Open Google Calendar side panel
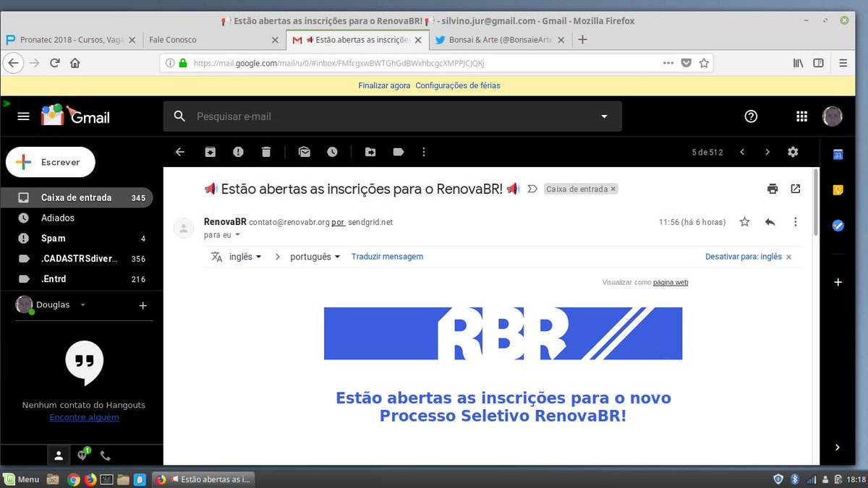Viewport: 868px width, 488px height. (x=838, y=154)
